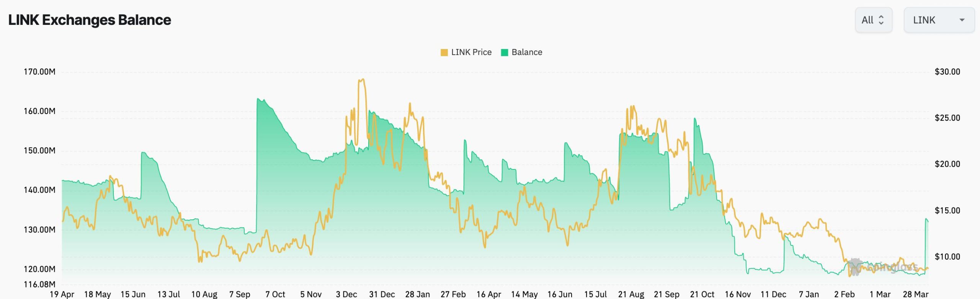The height and width of the screenshot is (299, 980).
Task: Click the 16 Apr date label
Action: (489, 294)
